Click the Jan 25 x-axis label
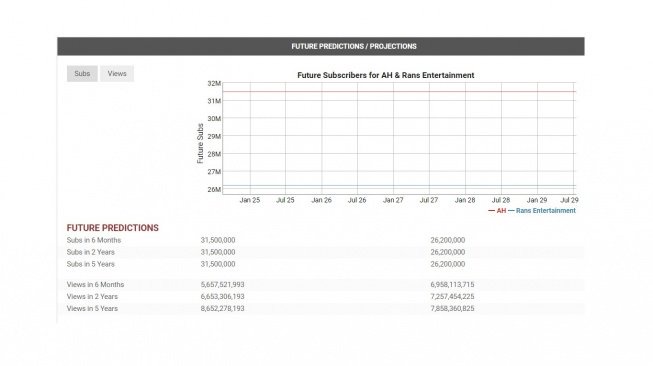The width and height of the screenshot is (653, 366). tap(250, 200)
